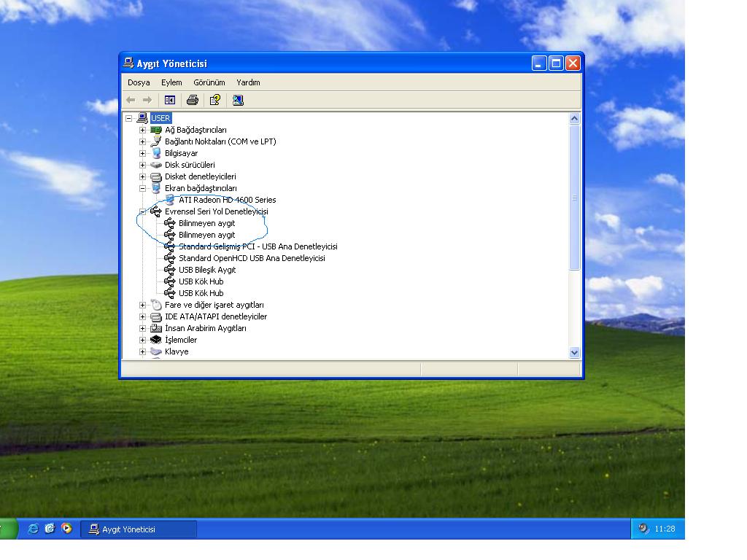Click the İnsan Arabirim Aygıtları icon

coord(156,328)
